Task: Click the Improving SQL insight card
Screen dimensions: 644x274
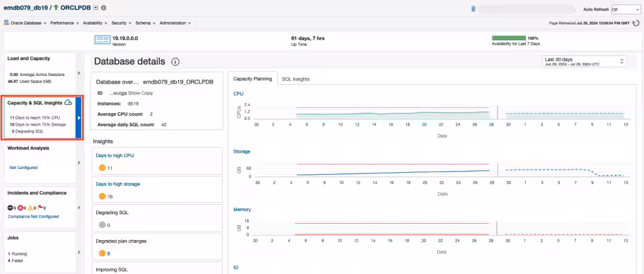Action: [157, 268]
